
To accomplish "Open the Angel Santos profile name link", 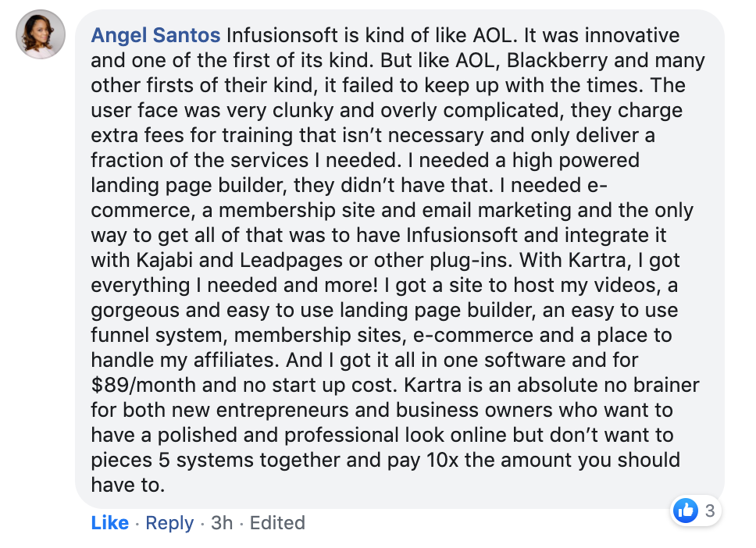I will click(x=156, y=36).
